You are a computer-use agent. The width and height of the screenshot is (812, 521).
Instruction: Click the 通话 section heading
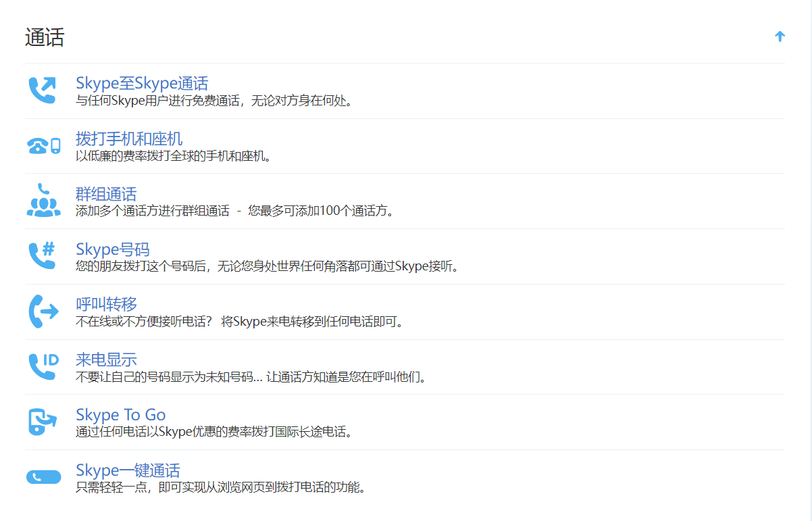click(x=45, y=37)
